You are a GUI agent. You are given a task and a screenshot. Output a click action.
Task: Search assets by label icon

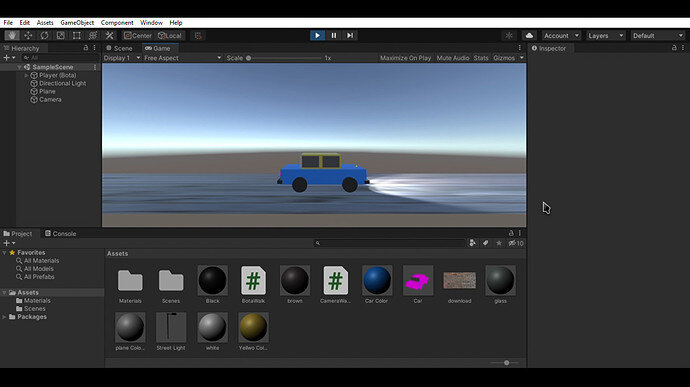[485, 243]
